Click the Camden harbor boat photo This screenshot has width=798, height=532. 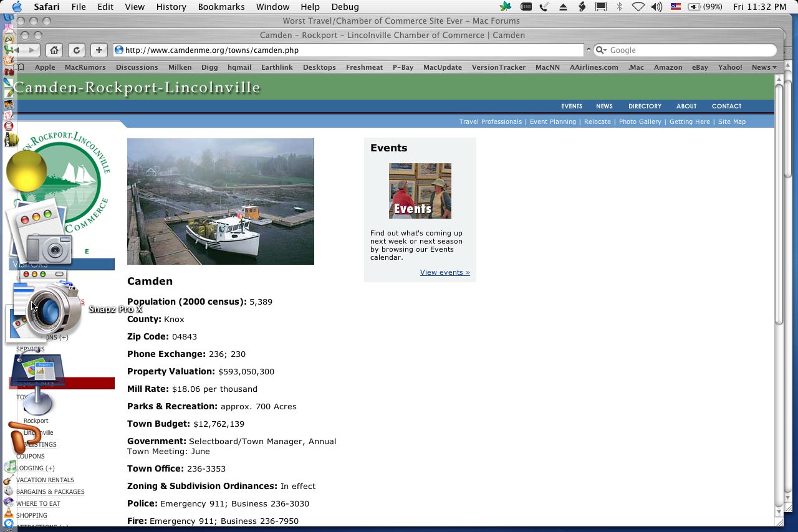[221, 201]
